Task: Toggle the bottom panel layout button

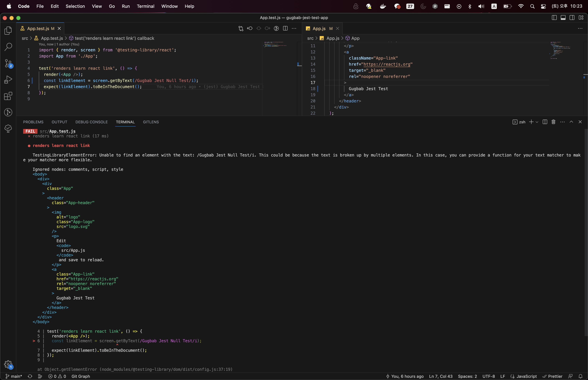Action: click(563, 18)
